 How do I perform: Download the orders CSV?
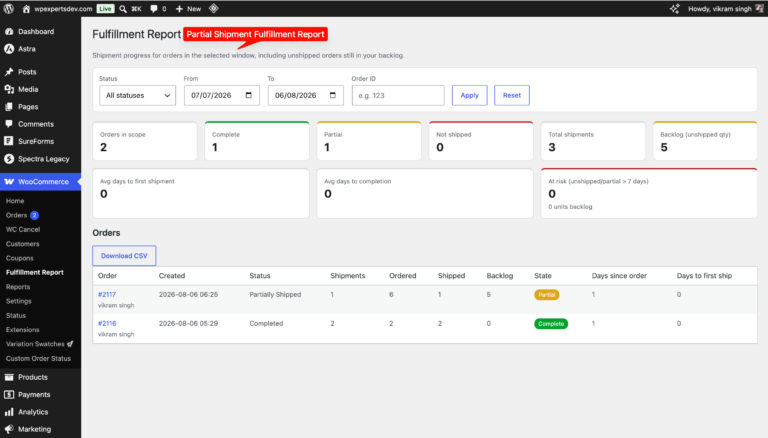click(124, 256)
